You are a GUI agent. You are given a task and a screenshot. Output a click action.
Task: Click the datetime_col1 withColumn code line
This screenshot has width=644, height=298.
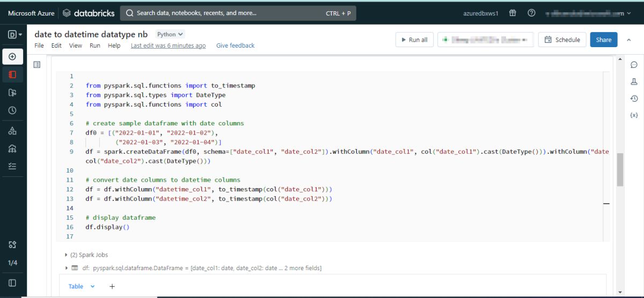(209, 189)
